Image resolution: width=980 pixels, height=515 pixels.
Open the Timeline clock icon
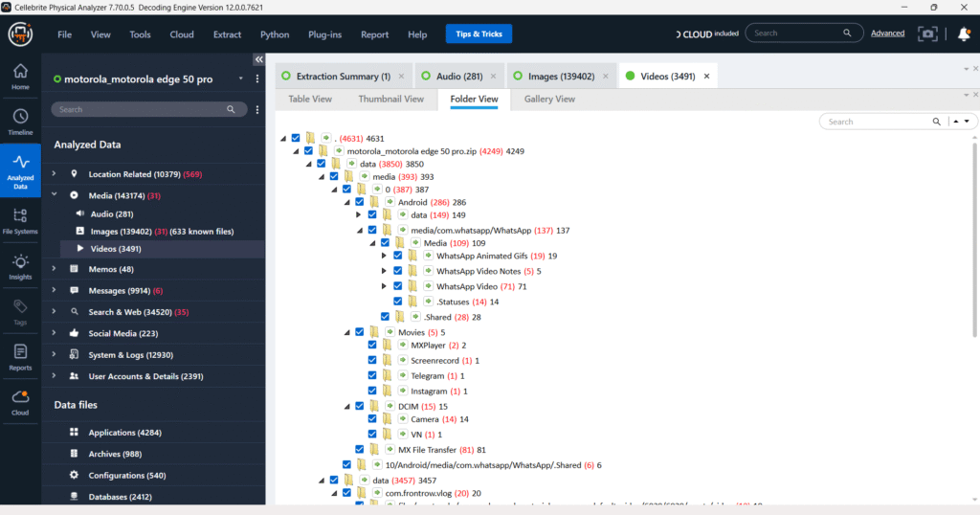click(20, 122)
